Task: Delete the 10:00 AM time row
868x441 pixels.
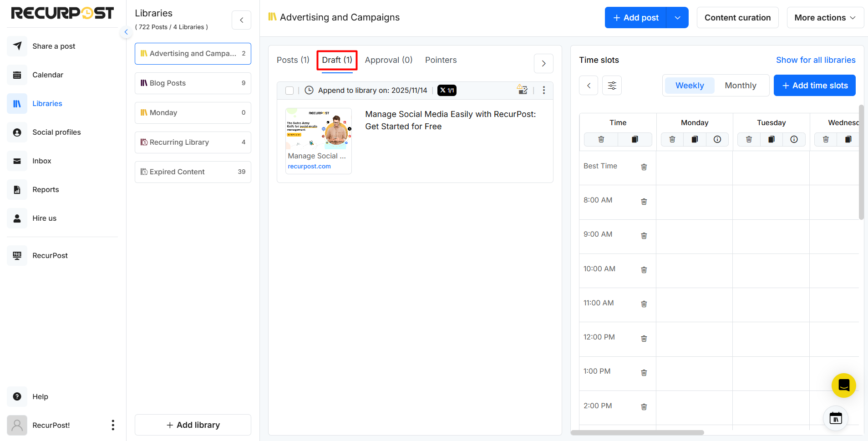Action: click(644, 270)
